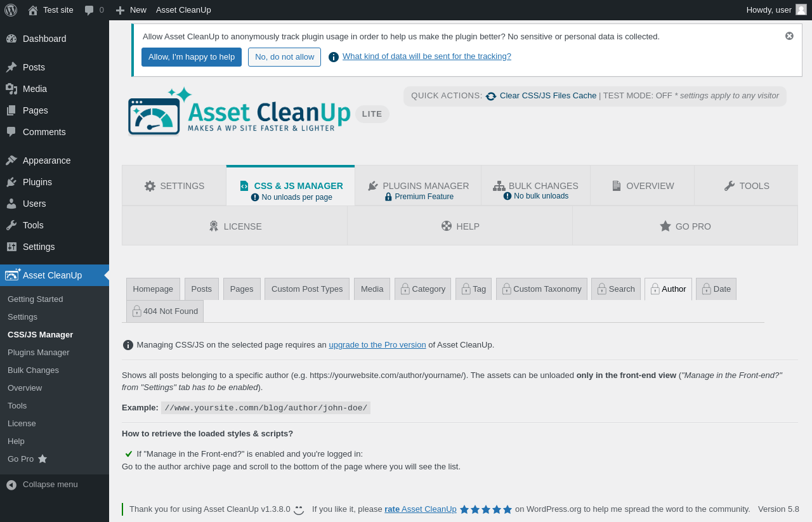The width and height of the screenshot is (812, 522).
Task: Click Allow, I'm happy to help button
Action: (x=192, y=57)
